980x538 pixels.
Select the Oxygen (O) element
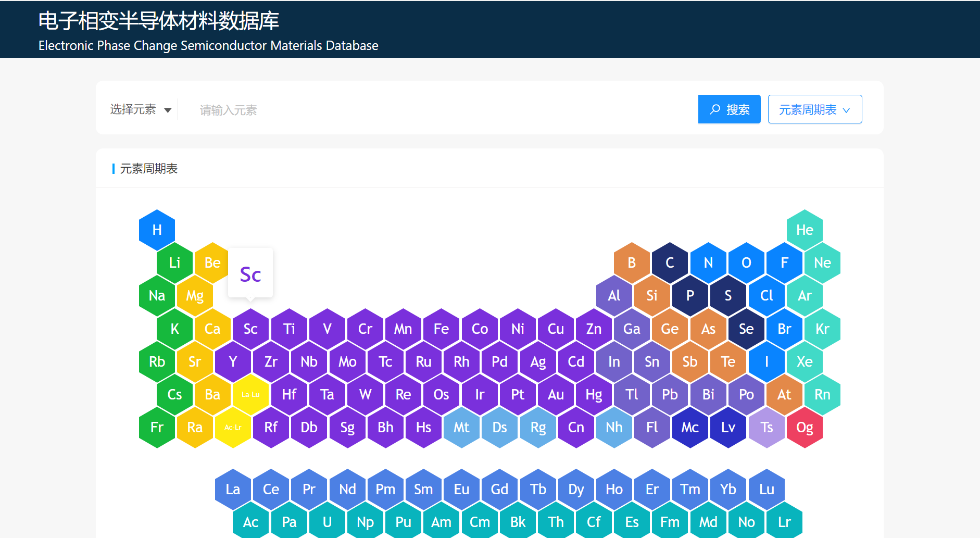coord(746,262)
